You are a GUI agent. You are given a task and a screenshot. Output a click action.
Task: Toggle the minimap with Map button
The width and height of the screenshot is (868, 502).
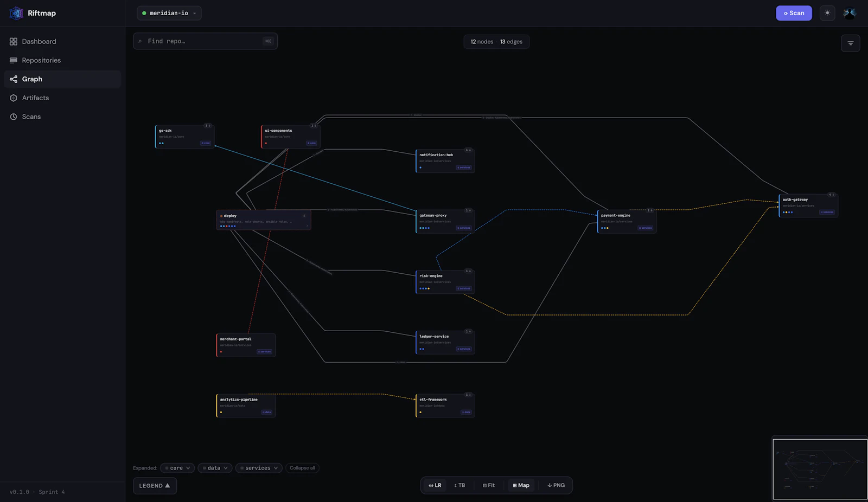(521, 485)
